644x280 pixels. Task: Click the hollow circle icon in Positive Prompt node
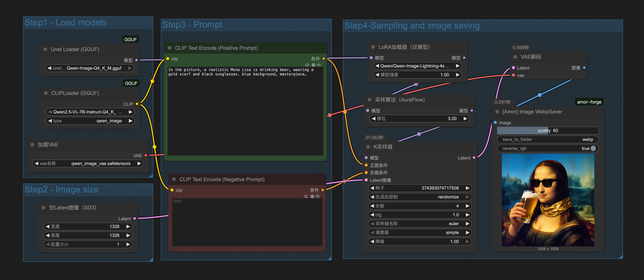(x=307, y=65)
